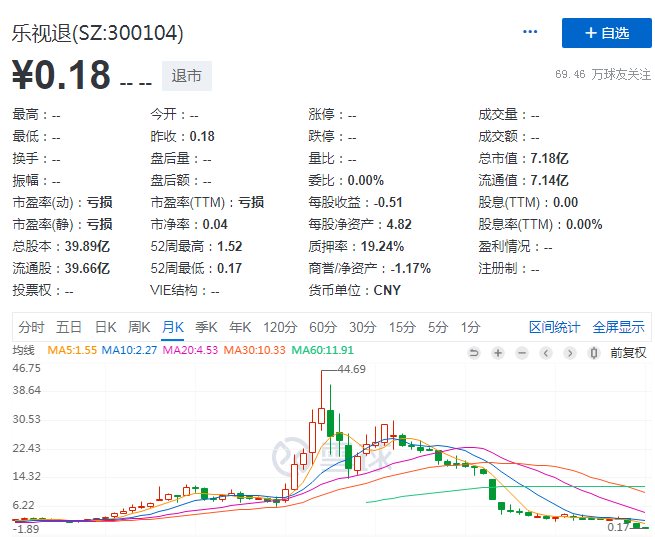Select the 日K tab
Screen dimensions: 655x537
[105, 327]
